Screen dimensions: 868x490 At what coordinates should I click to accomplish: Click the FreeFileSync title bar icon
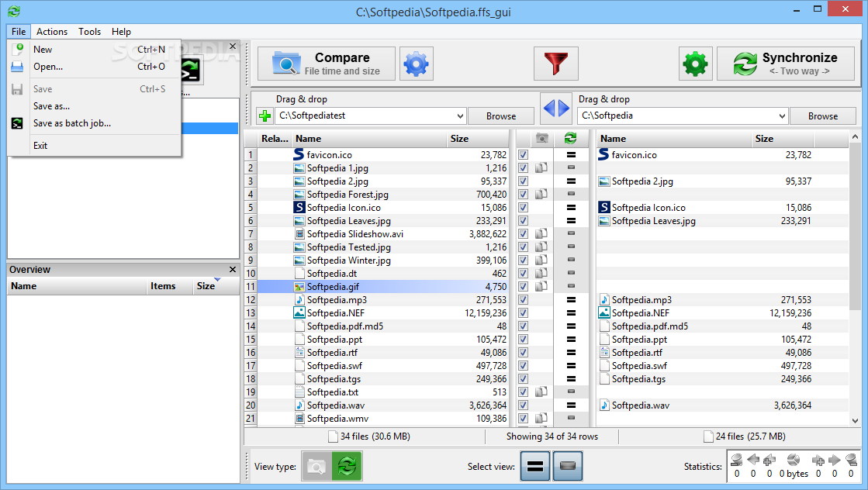point(14,11)
